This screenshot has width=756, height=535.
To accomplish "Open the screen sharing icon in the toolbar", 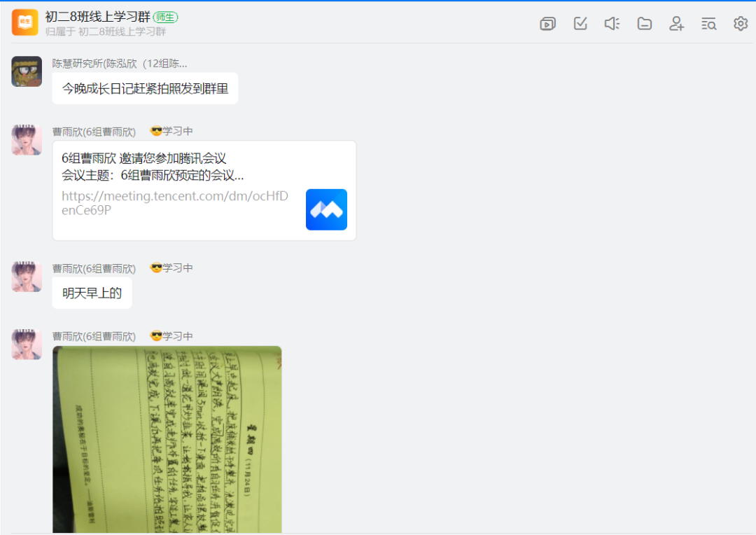I will pos(547,23).
